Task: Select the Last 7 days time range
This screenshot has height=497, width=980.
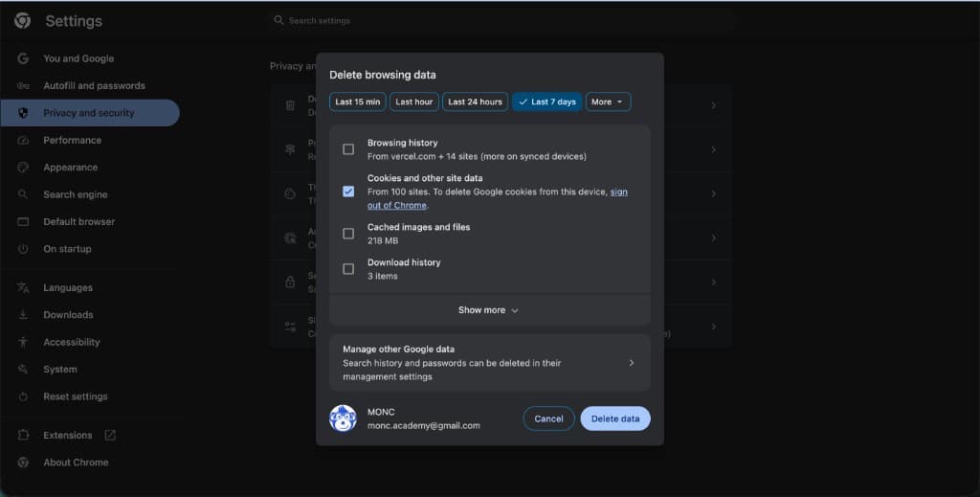Action: [547, 102]
